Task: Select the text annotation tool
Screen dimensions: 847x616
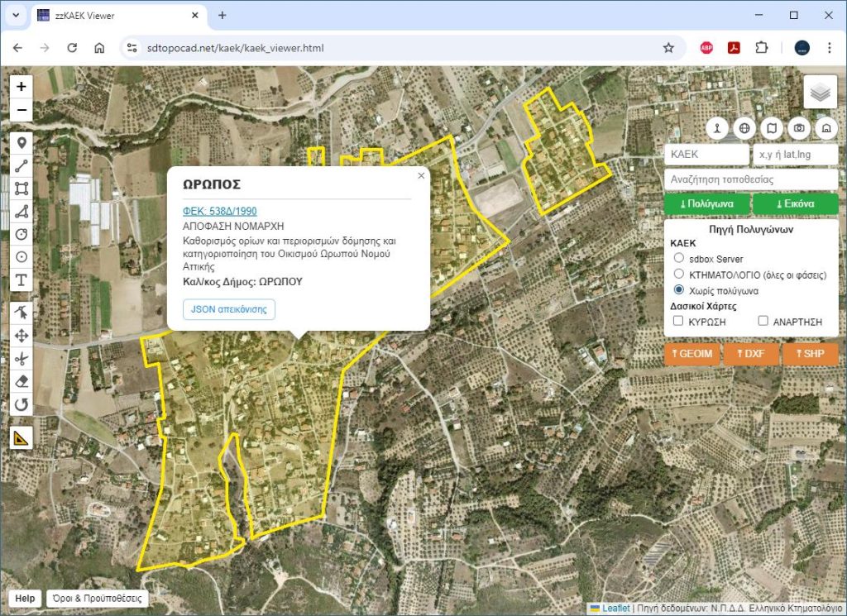Action: click(x=21, y=279)
